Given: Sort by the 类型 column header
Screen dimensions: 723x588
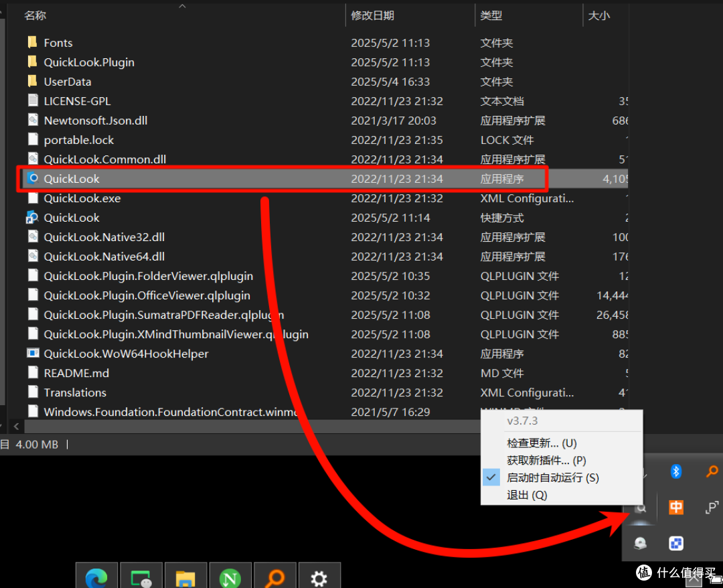Looking at the screenshot, I should [491, 15].
